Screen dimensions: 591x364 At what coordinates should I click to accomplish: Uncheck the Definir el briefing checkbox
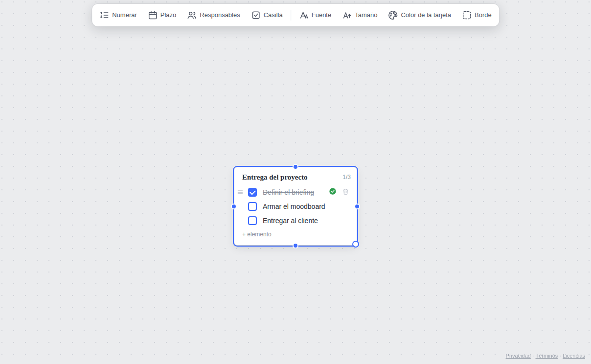pyautogui.click(x=252, y=192)
